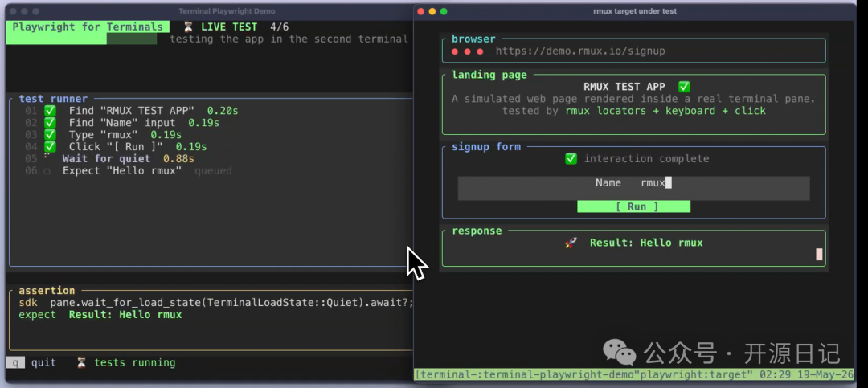Click the rmux target under test window title

[635, 11]
